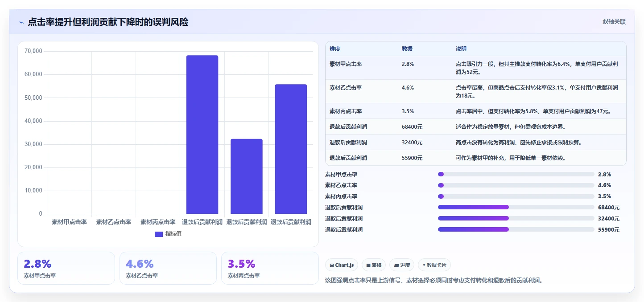Click the 10,000 y-axis label

coord(33,191)
